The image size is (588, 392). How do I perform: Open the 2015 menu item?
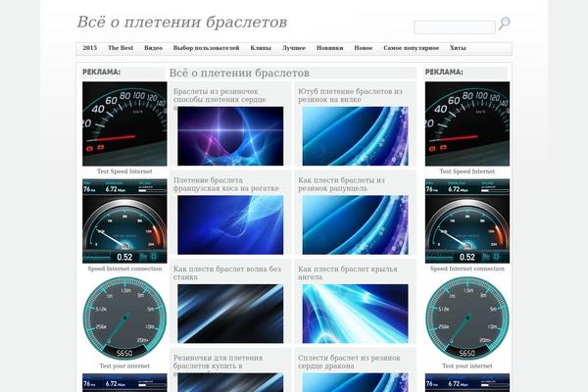(x=89, y=48)
